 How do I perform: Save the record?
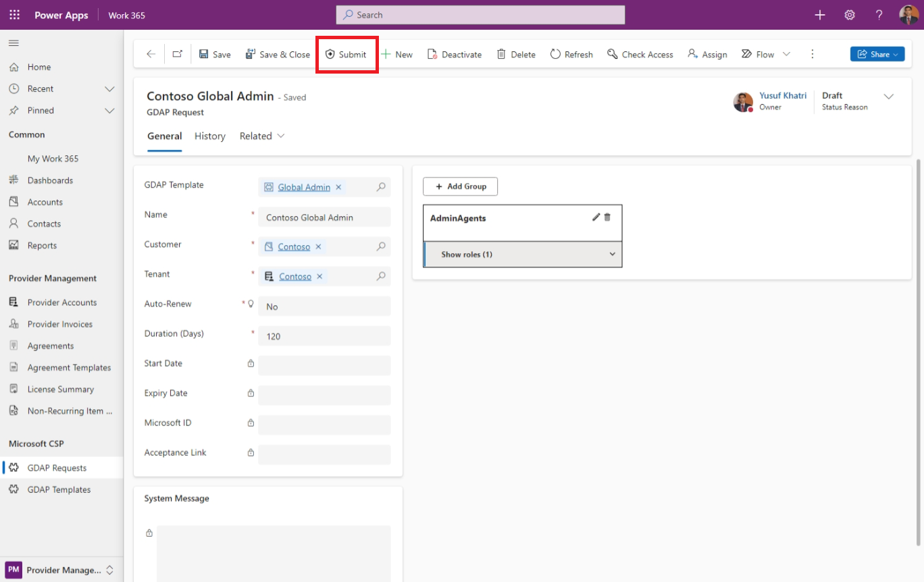[215, 54]
